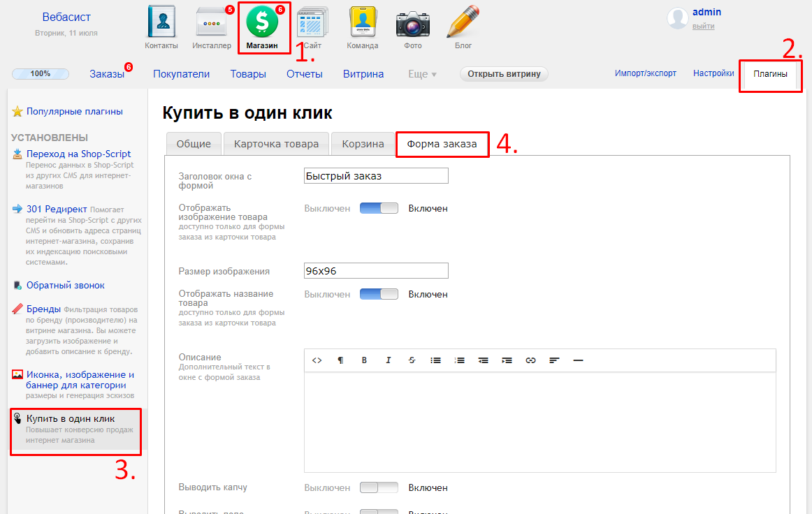Open the Контакты app icon
This screenshot has height=514, width=812.
(x=161, y=22)
